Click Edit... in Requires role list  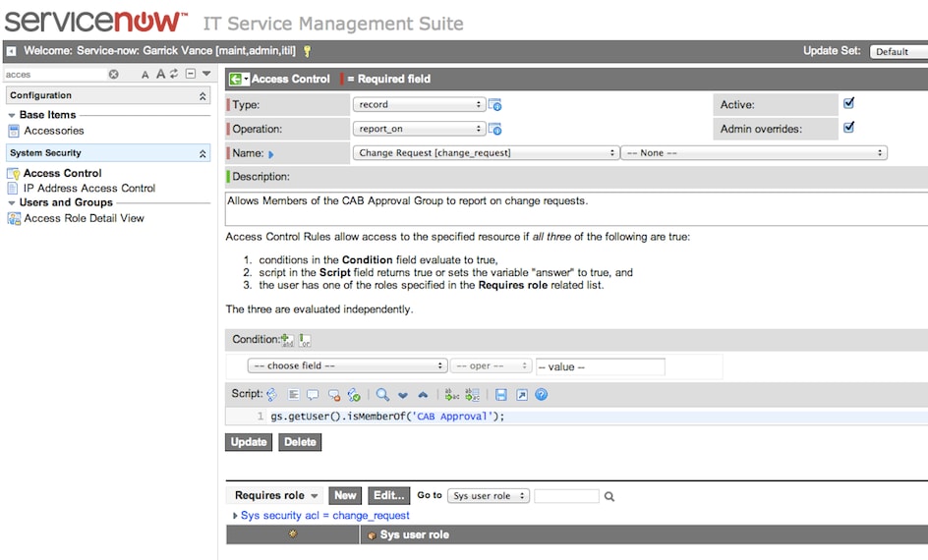pos(389,495)
